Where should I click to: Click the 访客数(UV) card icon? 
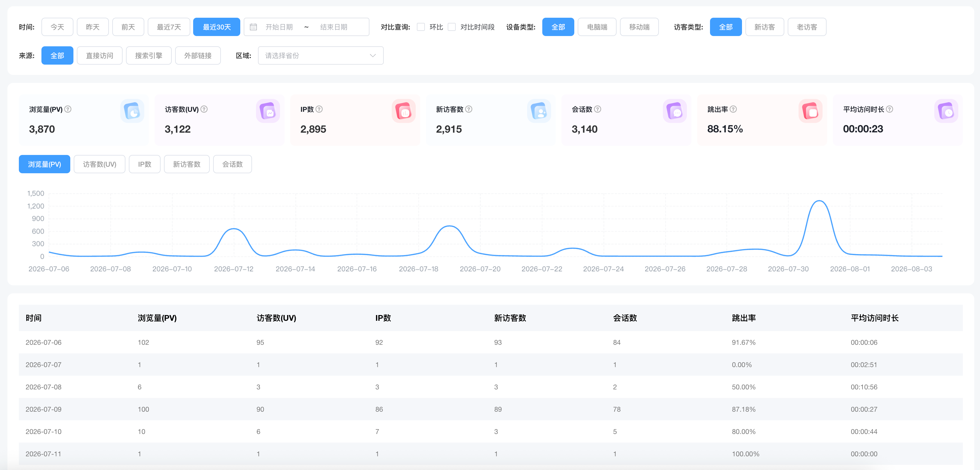coord(268,111)
